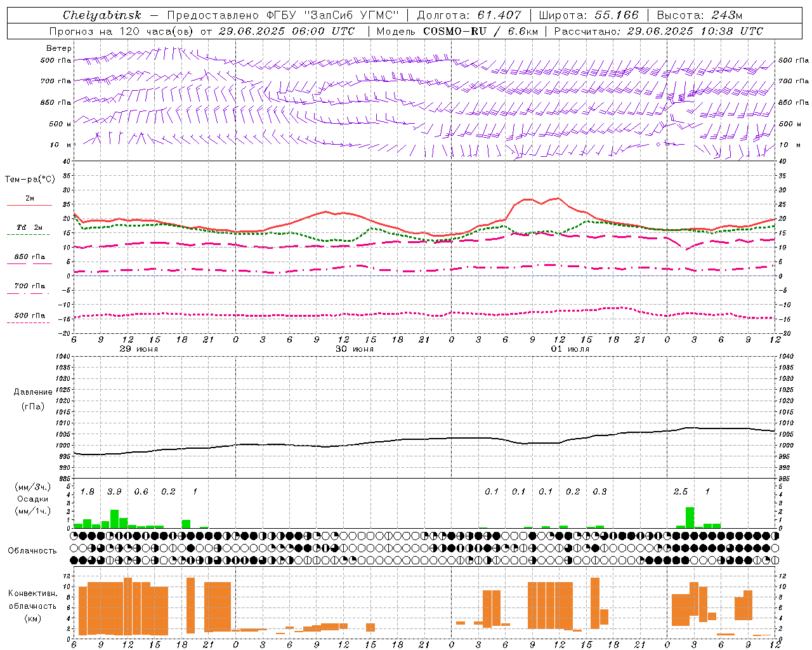Click the Chelyabinsk station title
The width and height of the screenshot is (812, 650).
point(102,15)
